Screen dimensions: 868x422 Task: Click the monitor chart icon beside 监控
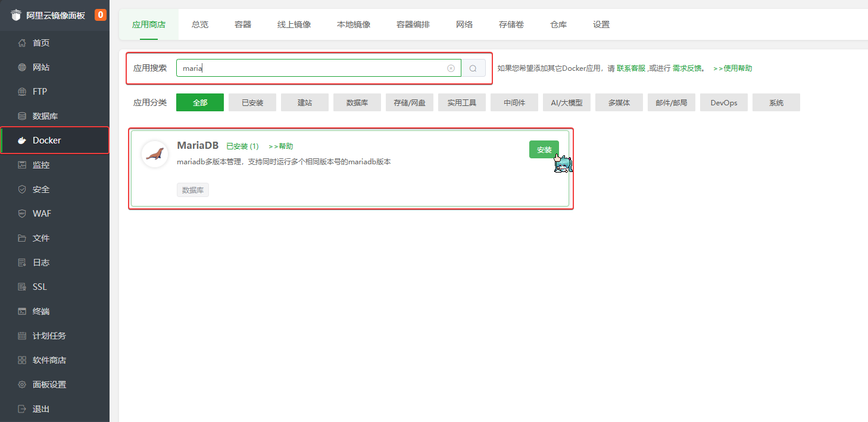[x=22, y=165]
